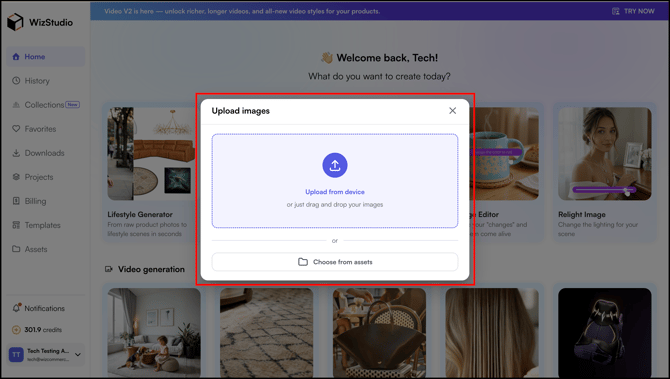
Task: Go to Favorites in the sidebar
Action: (46, 129)
